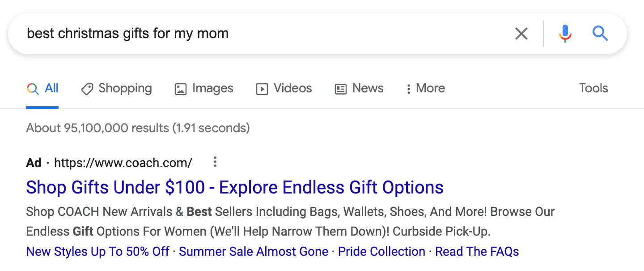Click into the search query text field

[x=264, y=34]
